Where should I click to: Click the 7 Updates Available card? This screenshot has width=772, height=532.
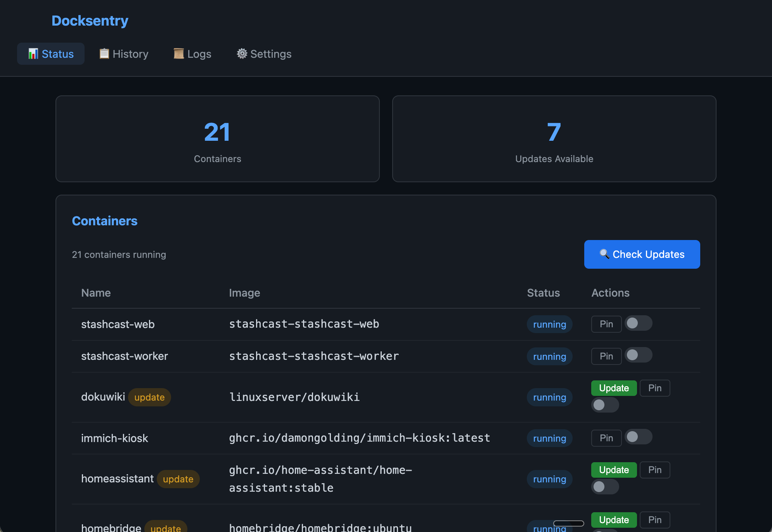click(x=554, y=139)
